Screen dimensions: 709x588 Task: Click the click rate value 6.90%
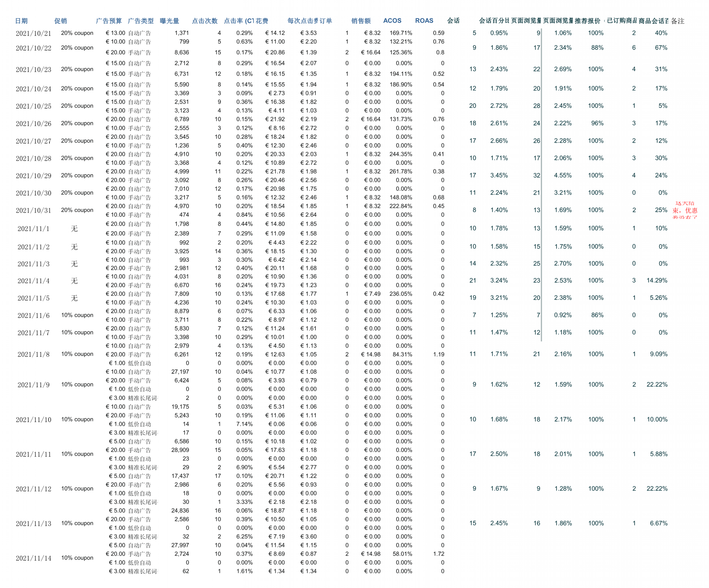[x=244, y=468]
